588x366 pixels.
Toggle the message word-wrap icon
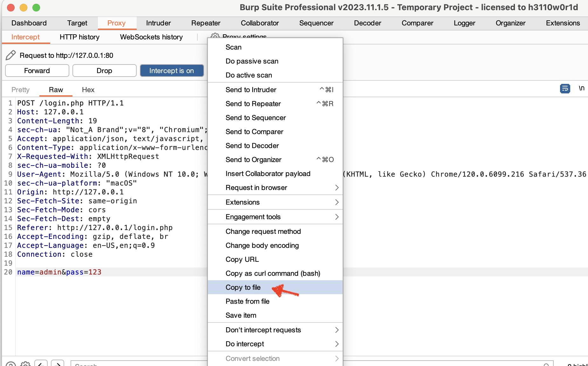click(565, 89)
